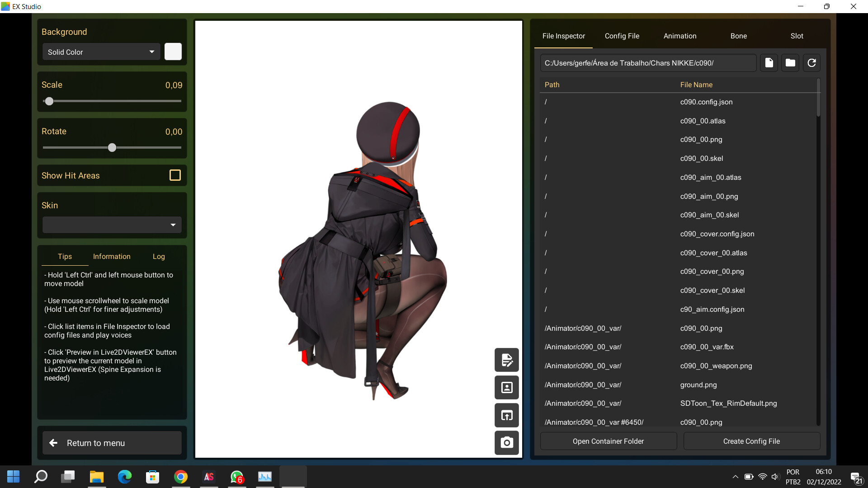Open taskbar search
The image size is (868, 488).
(x=41, y=477)
